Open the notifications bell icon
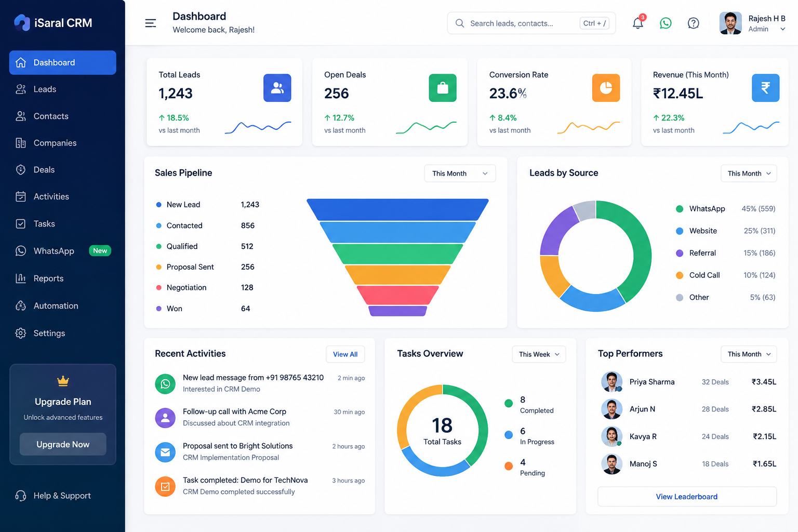 point(638,23)
